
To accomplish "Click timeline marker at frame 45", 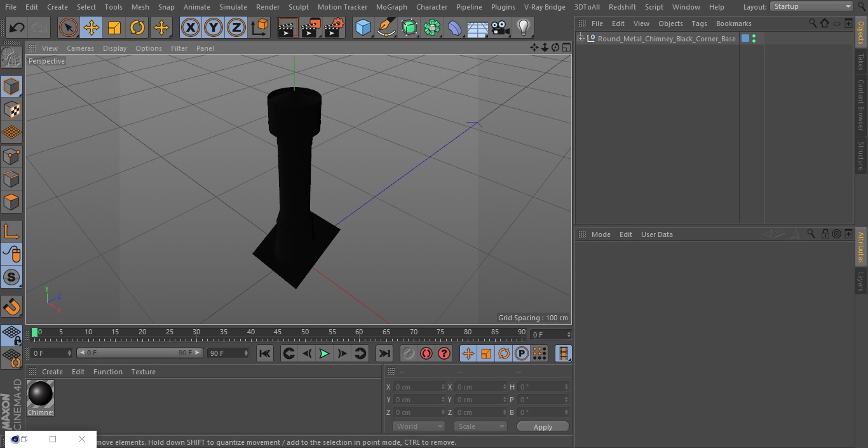I will [x=278, y=332].
